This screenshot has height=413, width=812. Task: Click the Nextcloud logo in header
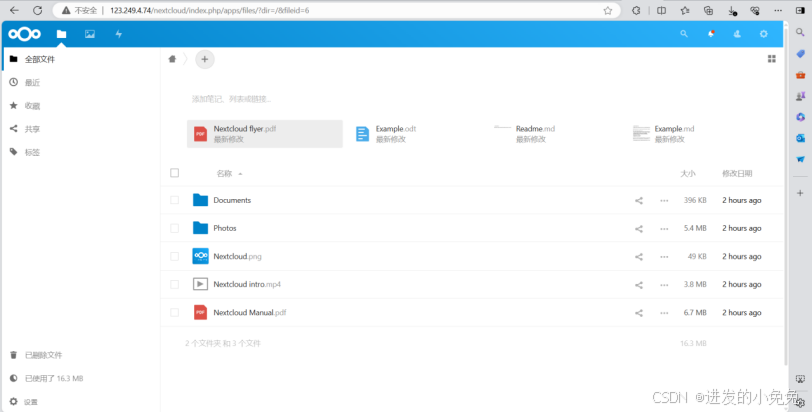point(24,34)
